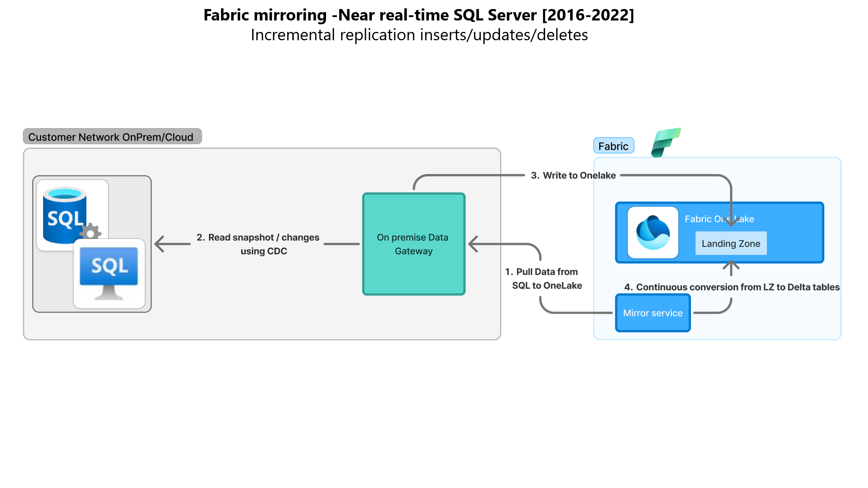Click the '1. Pull Data from SQL to OneLake' text
The width and height of the screenshot is (868, 488).
coord(543,278)
